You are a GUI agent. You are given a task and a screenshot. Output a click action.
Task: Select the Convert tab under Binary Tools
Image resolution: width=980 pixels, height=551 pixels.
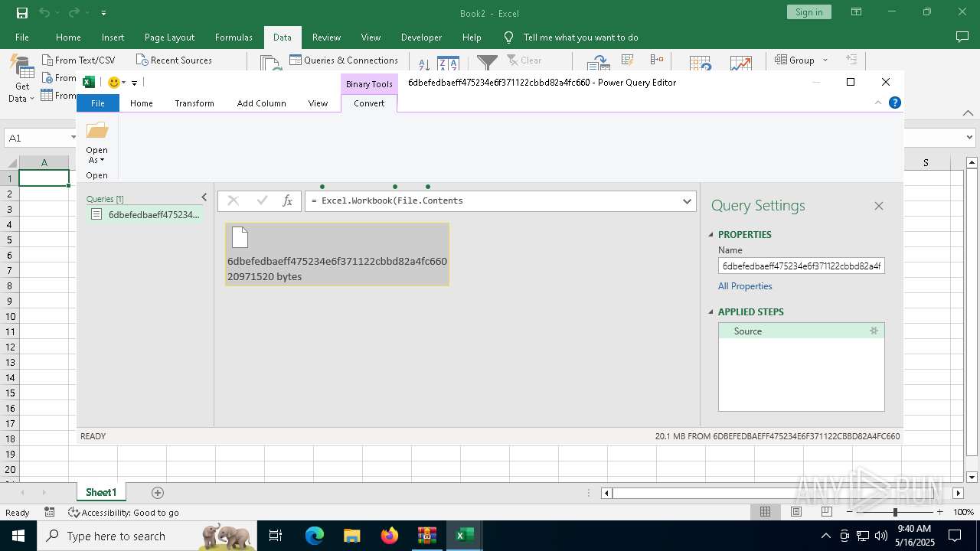click(369, 103)
